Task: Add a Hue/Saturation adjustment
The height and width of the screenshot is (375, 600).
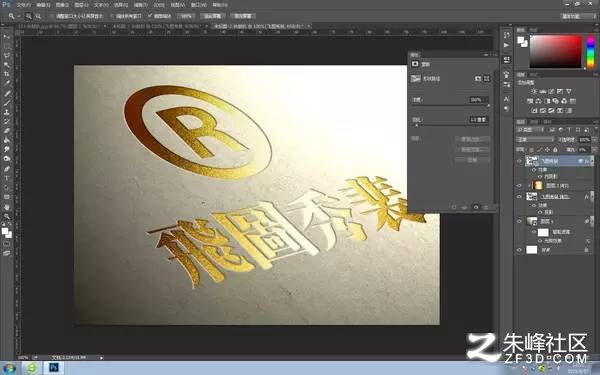Action: tap(530, 101)
